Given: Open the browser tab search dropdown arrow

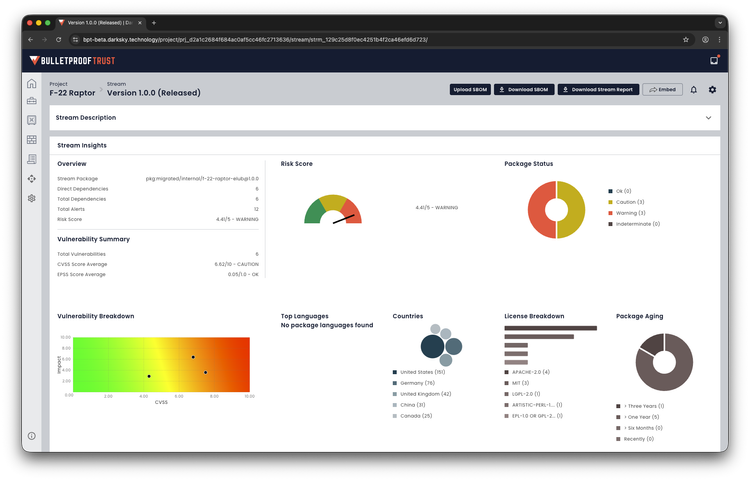Looking at the screenshot, I should point(720,22).
